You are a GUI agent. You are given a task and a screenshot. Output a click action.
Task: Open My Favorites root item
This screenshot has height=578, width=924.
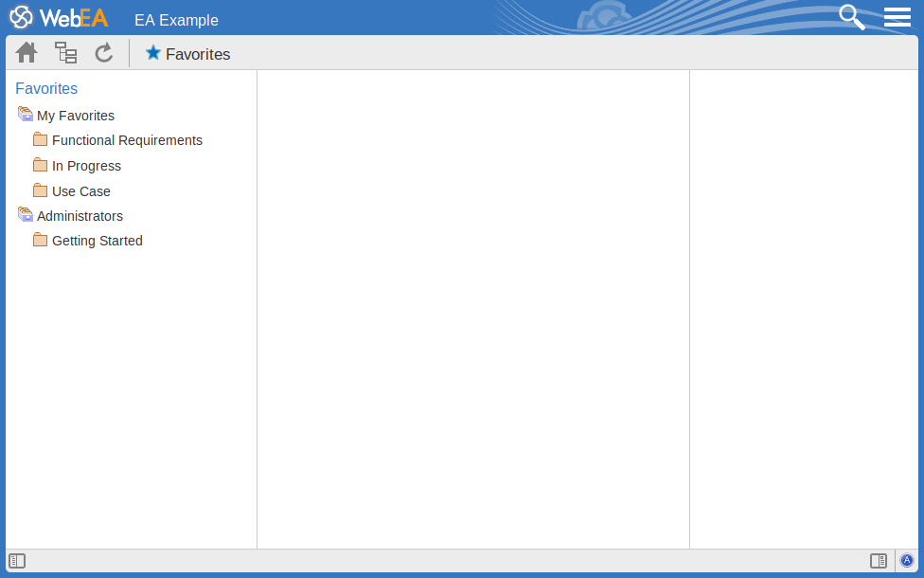[76, 116]
